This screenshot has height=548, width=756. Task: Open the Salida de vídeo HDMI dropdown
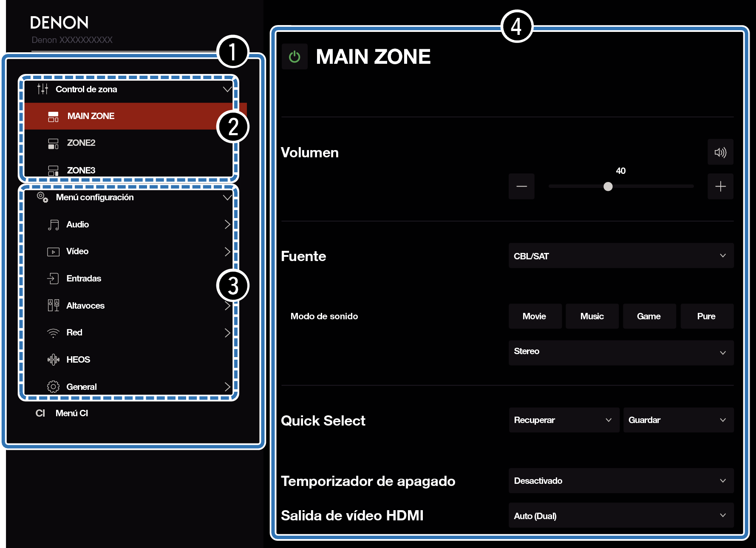click(621, 515)
